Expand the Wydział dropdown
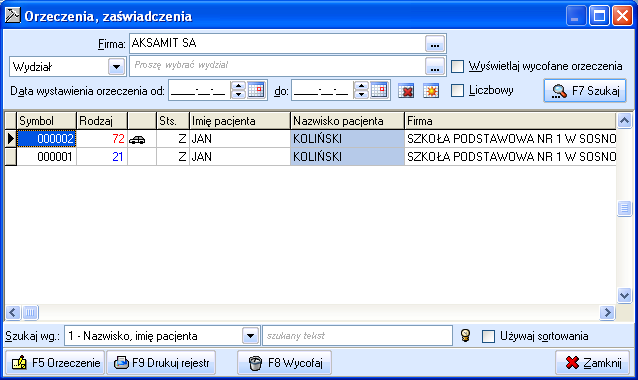 116,66
